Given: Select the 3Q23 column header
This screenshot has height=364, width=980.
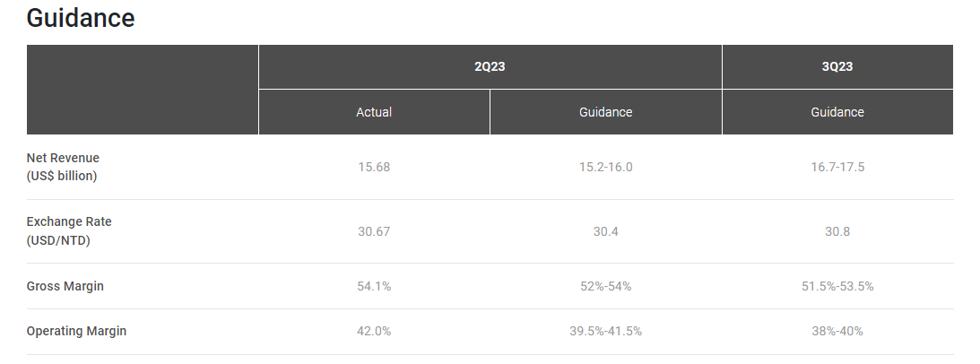Looking at the screenshot, I should (x=837, y=66).
